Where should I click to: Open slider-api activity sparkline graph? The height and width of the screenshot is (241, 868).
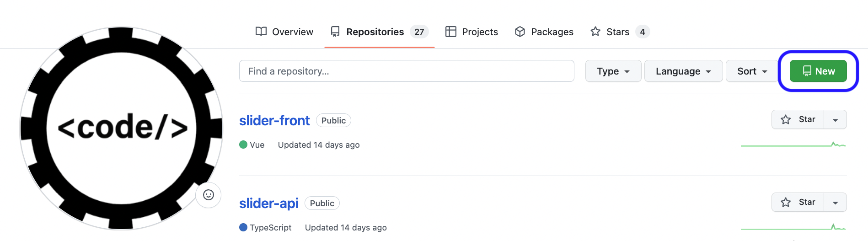pyautogui.click(x=793, y=227)
